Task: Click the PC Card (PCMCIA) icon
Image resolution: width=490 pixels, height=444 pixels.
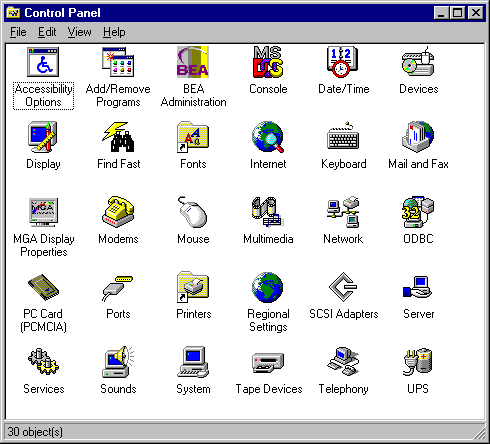Action: (x=43, y=287)
